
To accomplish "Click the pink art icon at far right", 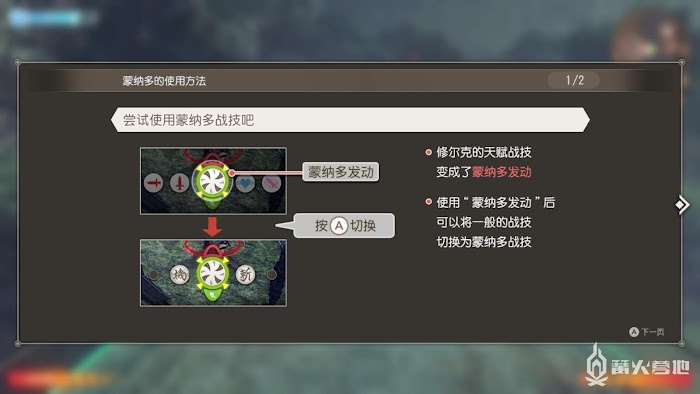I will click(x=271, y=183).
